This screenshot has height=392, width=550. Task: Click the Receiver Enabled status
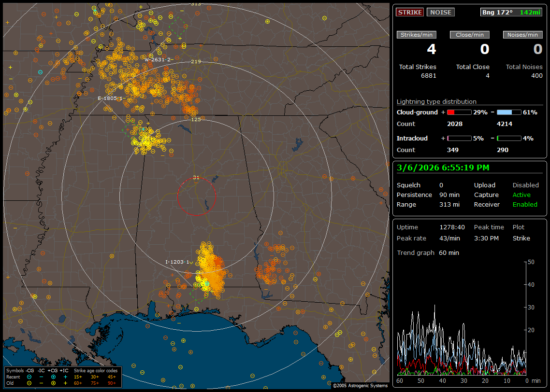click(525, 204)
